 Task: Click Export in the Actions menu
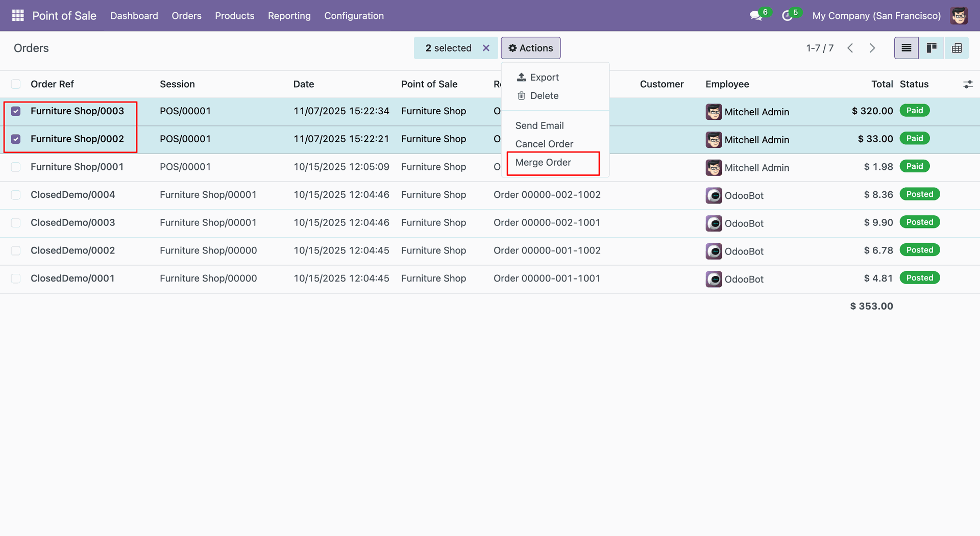[x=544, y=77]
